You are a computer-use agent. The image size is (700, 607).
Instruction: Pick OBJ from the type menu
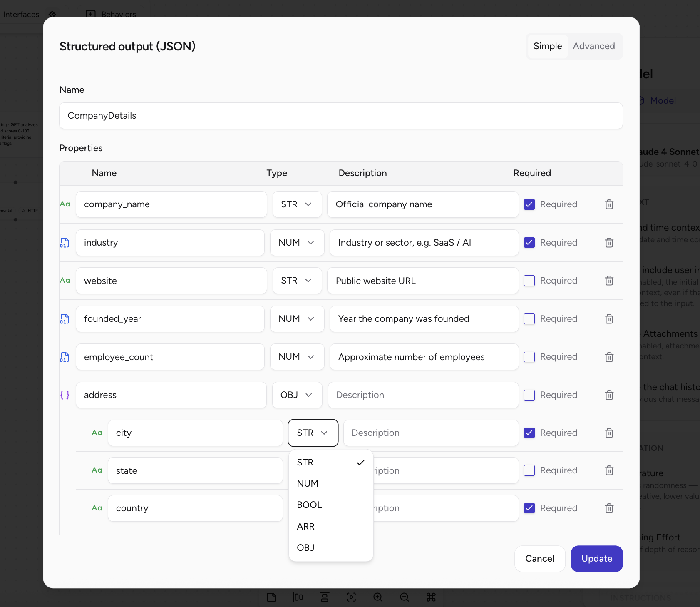pos(331,548)
